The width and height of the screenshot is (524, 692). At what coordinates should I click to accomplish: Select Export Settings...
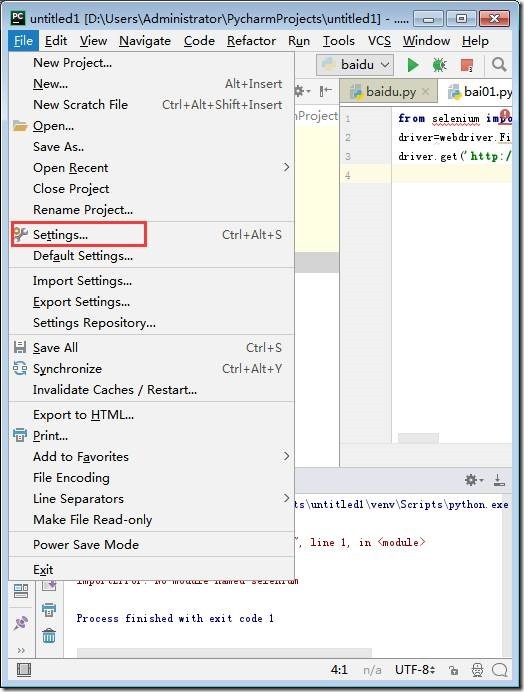(151, 302)
